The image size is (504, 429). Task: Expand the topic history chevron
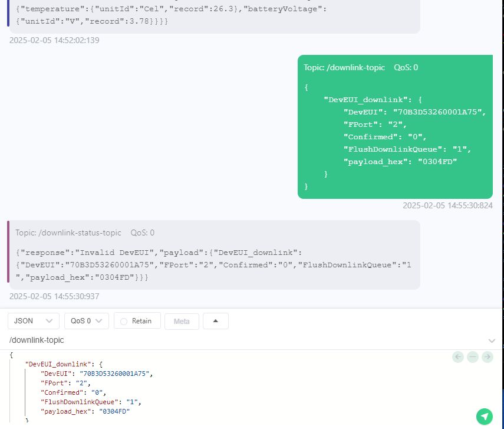pyautogui.click(x=492, y=340)
